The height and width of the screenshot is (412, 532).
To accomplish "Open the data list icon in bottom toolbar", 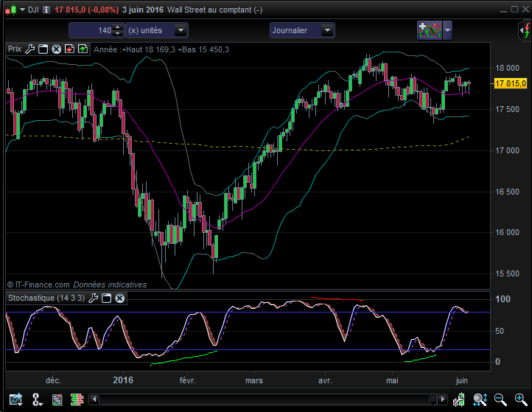I will [57, 399].
